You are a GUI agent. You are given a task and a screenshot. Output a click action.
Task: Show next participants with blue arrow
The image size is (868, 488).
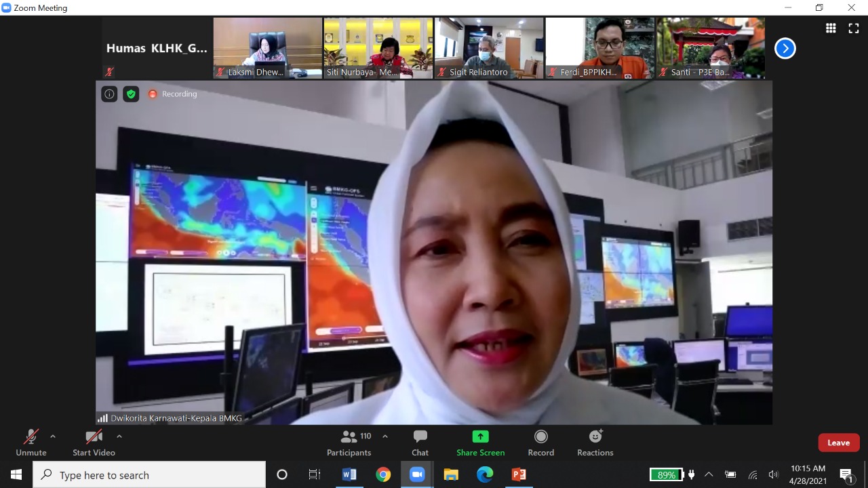[x=785, y=48]
